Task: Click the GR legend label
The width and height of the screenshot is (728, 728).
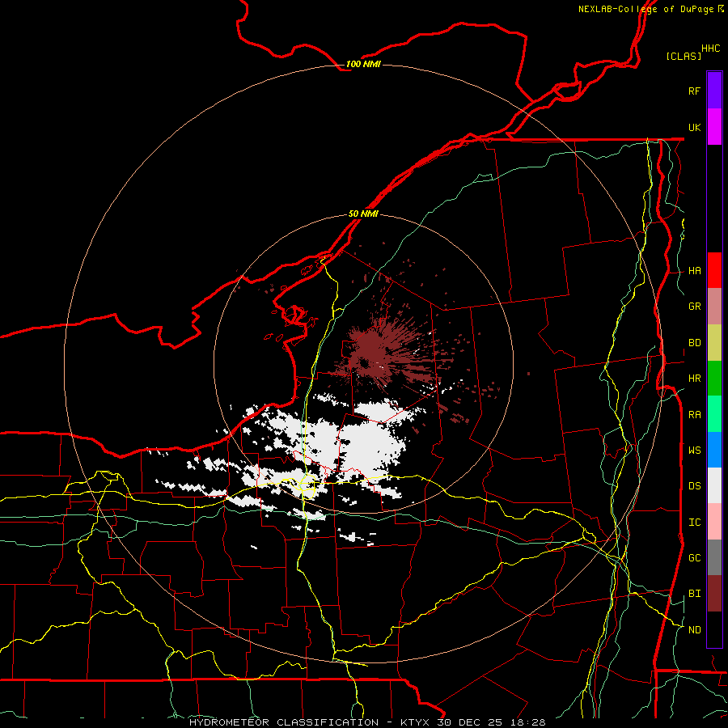Action: [x=695, y=307]
